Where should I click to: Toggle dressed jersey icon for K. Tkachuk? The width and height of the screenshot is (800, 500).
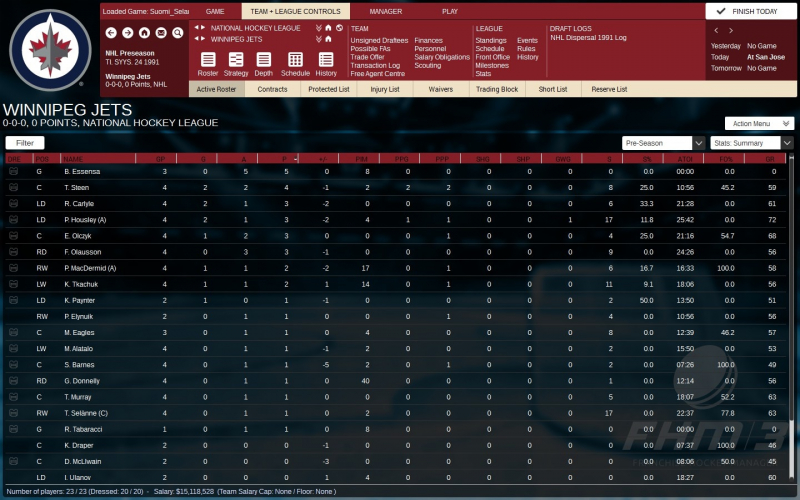14,284
